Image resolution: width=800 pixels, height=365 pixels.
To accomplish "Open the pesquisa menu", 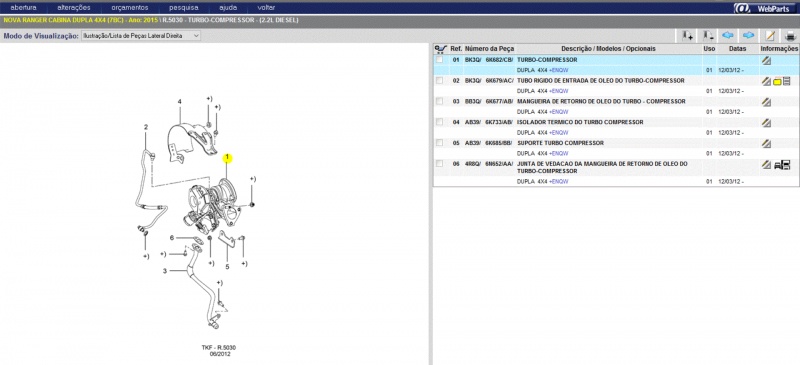I will [x=184, y=8].
